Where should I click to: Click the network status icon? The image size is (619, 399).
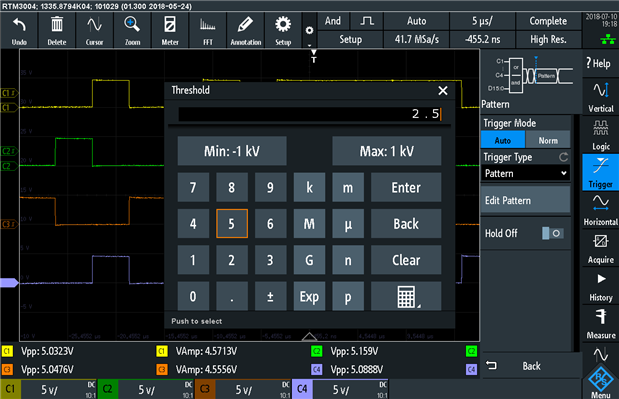pyautogui.click(x=608, y=39)
